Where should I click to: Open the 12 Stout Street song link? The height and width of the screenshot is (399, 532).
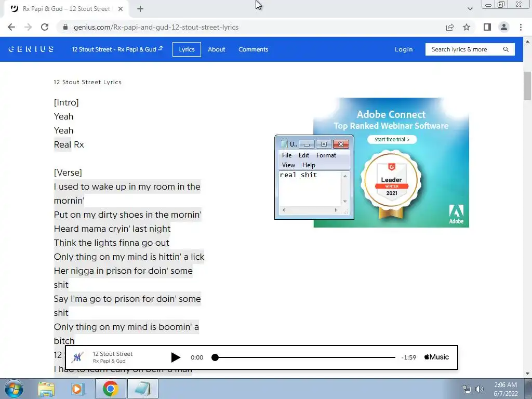117,49
